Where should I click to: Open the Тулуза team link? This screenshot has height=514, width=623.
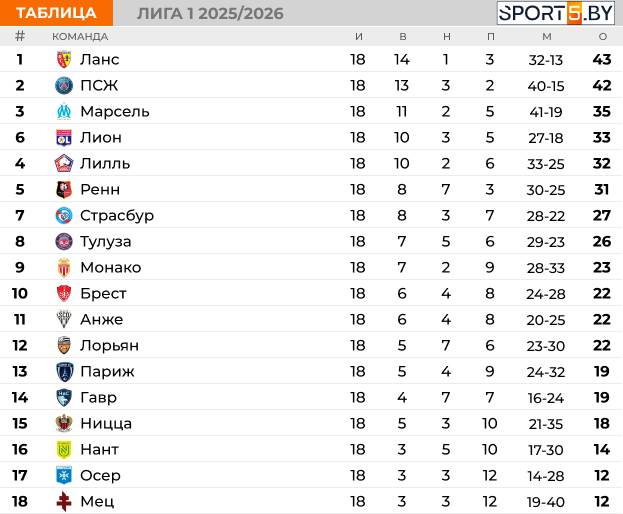point(105,241)
